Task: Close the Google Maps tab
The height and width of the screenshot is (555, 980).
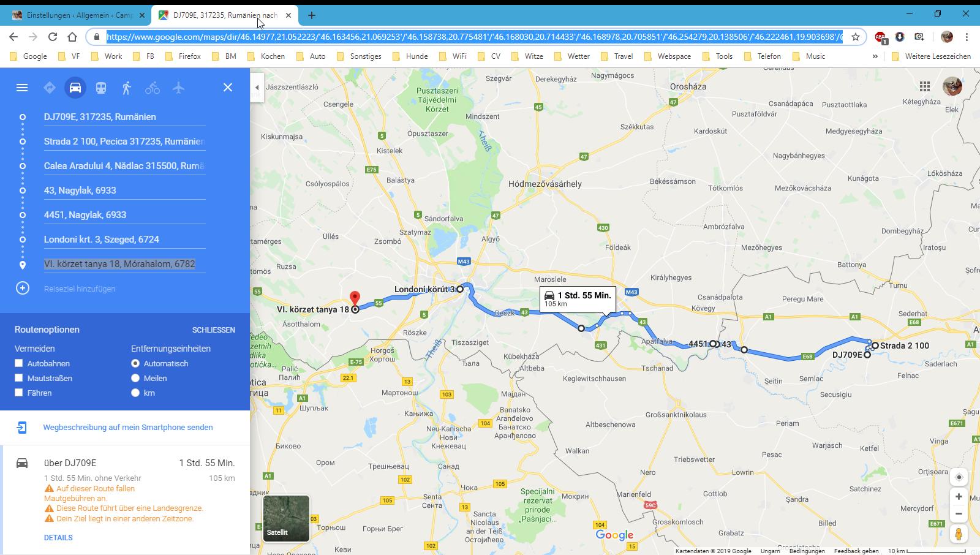Action: (x=288, y=15)
